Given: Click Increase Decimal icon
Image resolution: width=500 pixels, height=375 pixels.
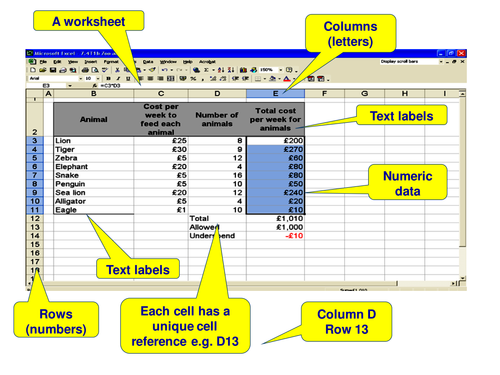Looking at the screenshot, I should (x=213, y=79).
